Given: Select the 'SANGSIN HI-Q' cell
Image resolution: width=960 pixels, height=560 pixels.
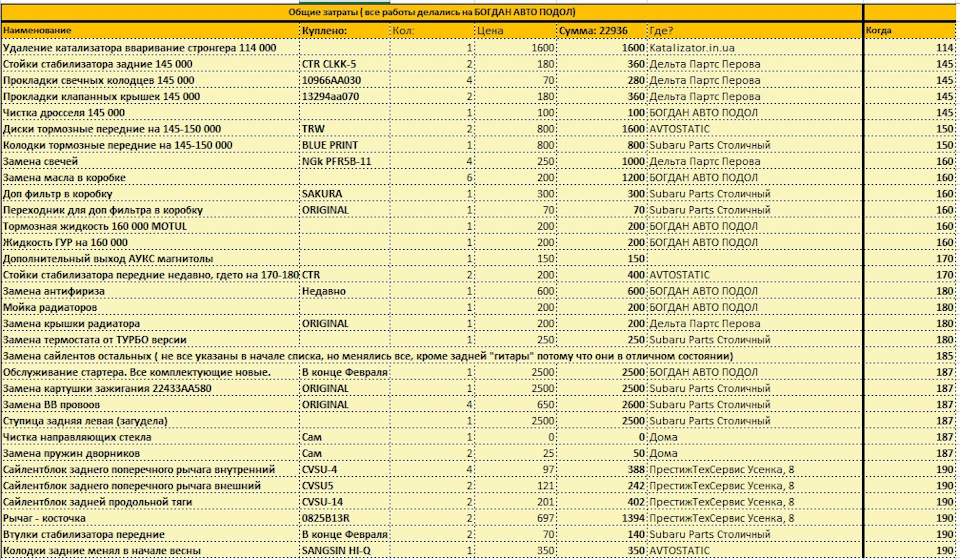Looking at the screenshot, I should coord(345,551).
